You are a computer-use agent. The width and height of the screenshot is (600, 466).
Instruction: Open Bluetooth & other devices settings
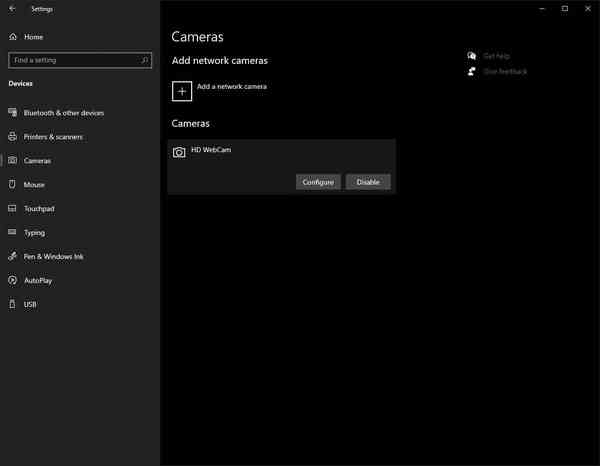[64, 113]
